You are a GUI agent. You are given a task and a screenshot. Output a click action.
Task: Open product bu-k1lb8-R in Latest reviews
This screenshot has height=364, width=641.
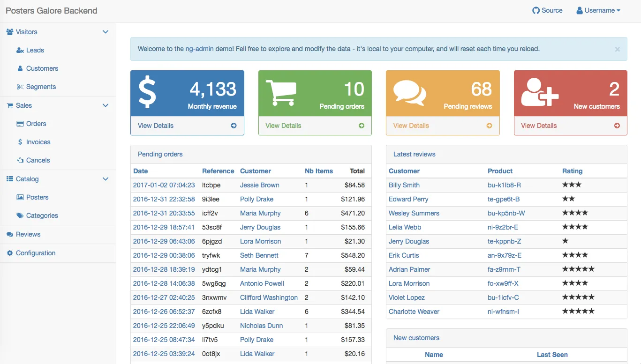click(x=504, y=185)
